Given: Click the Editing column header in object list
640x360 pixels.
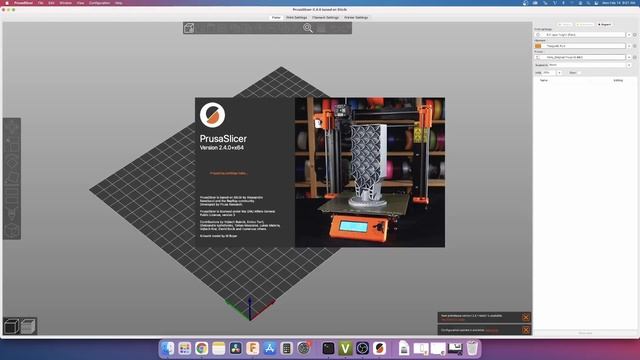Looking at the screenshot, I should (618, 80).
